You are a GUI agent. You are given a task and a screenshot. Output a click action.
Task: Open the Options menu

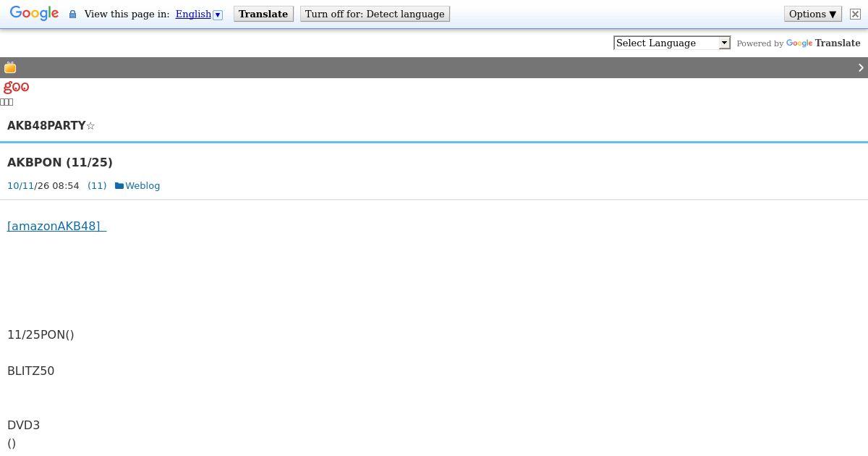click(x=813, y=14)
